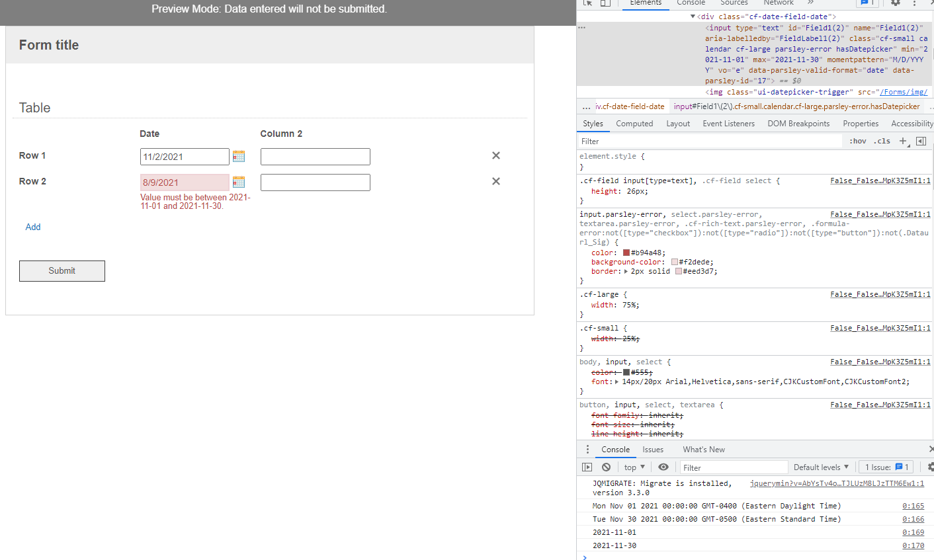Switch to the Layout tab

(x=678, y=124)
